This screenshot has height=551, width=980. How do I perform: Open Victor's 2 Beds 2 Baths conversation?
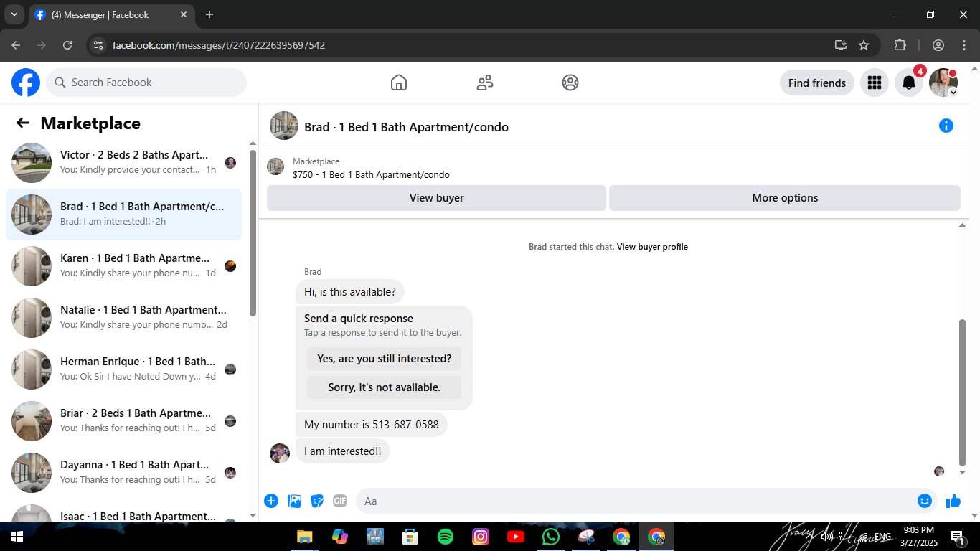pyautogui.click(x=123, y=163)
